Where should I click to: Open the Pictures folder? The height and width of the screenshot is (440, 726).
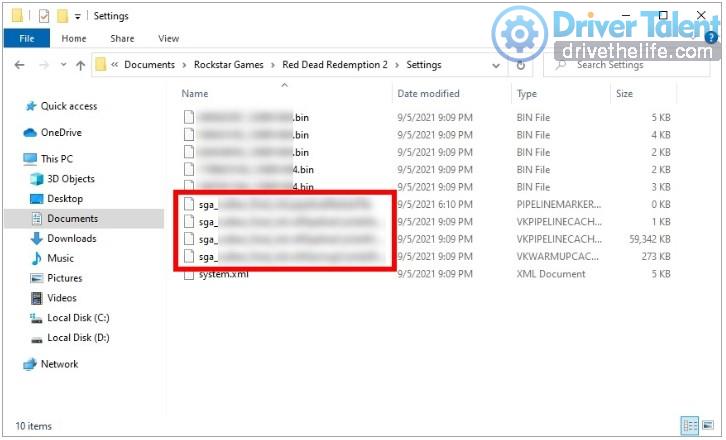[x=64, y=279]
